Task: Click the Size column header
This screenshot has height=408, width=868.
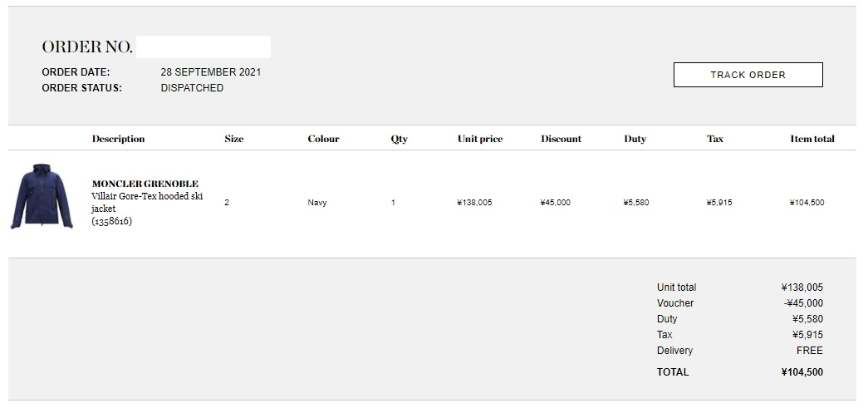Action: point(234,139)
